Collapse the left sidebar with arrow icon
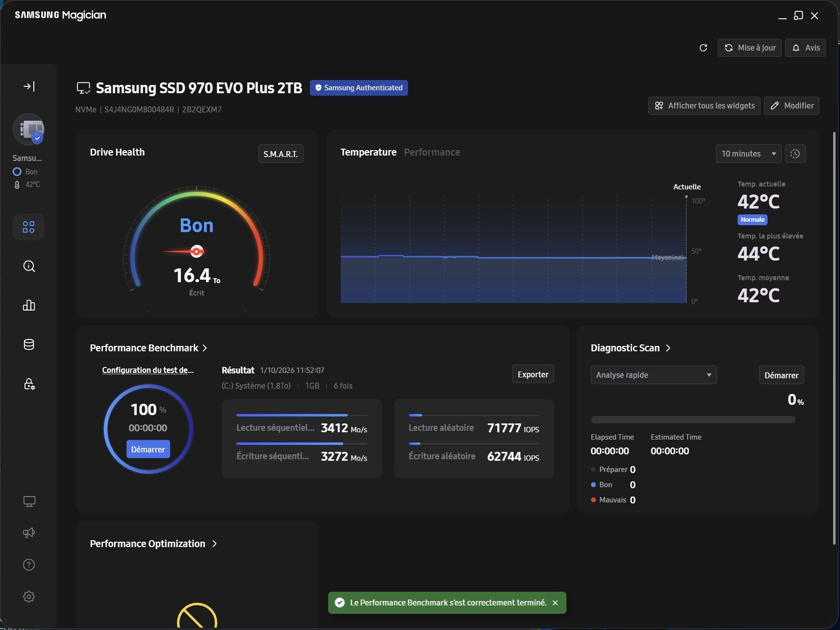840x630 pixels. click(29, 87)
